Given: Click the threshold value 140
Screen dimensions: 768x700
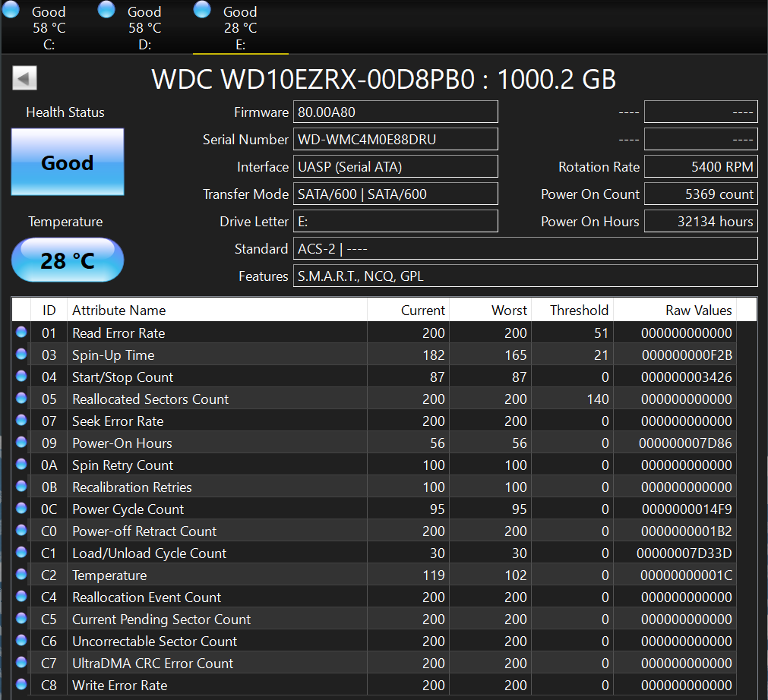Looking at the screenshot, I should [598, 399].
